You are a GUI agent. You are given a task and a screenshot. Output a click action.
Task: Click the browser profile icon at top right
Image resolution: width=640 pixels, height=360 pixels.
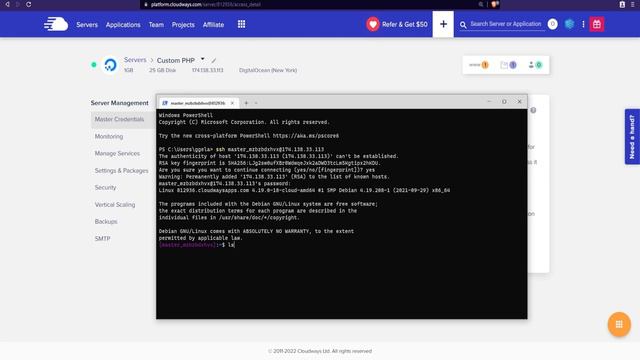coord(622,4)
